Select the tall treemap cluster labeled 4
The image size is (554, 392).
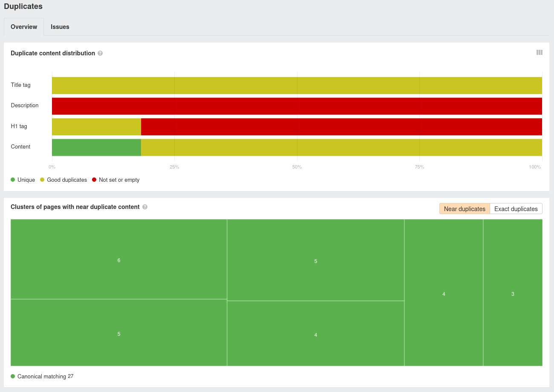click(x=444, y=293)
